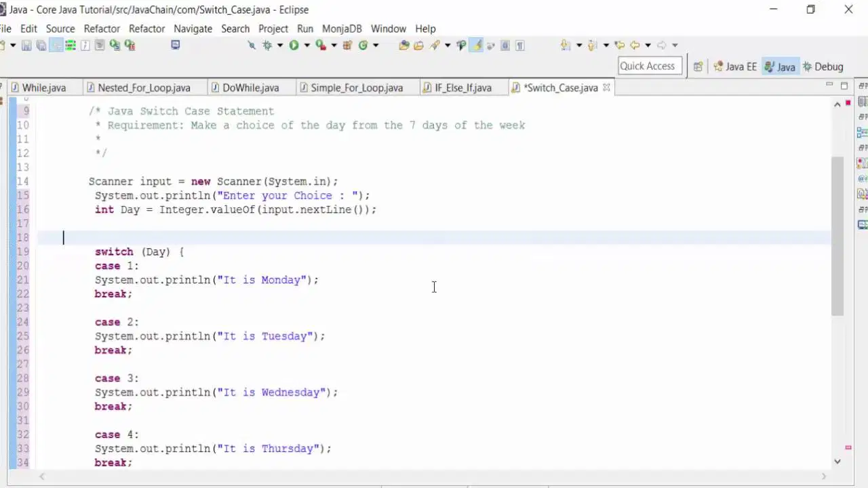Click the Next Annotation icon

(566, 45)
